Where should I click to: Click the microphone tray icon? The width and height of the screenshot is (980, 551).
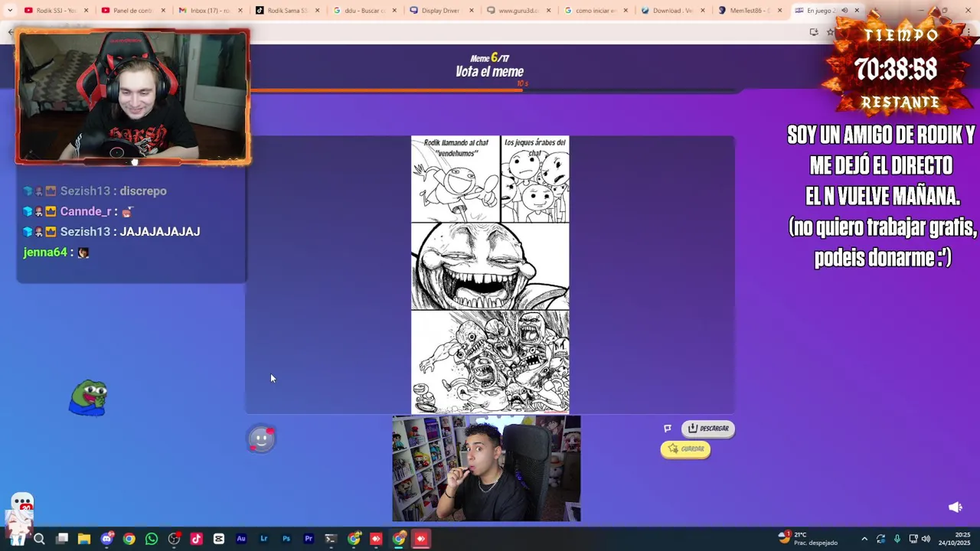pyautogui.click(x=897, y=539)
